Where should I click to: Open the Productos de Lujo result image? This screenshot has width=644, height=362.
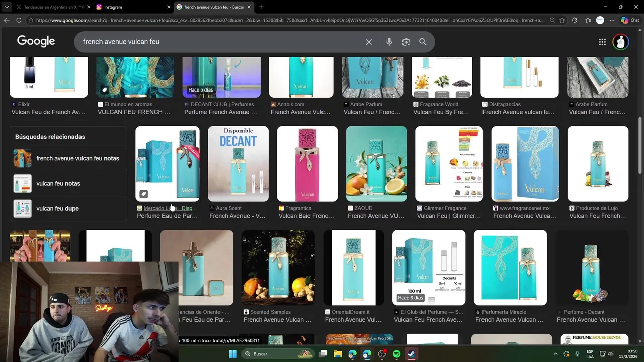(598, 163)
